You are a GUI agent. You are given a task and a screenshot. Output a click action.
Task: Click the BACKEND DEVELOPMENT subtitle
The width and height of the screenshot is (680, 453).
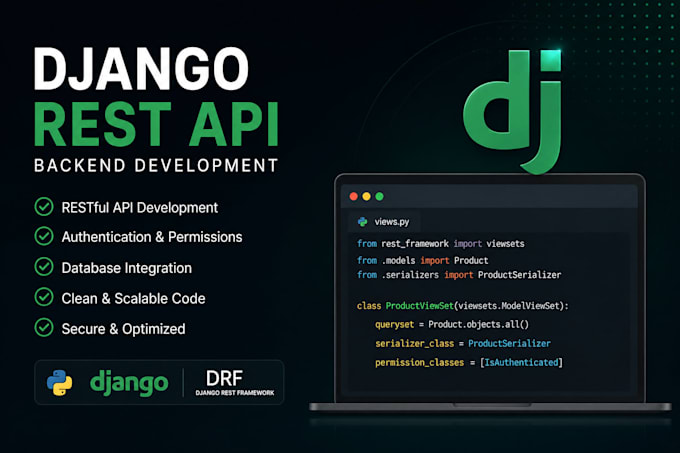pyautogui.click(x=156, y=166)
